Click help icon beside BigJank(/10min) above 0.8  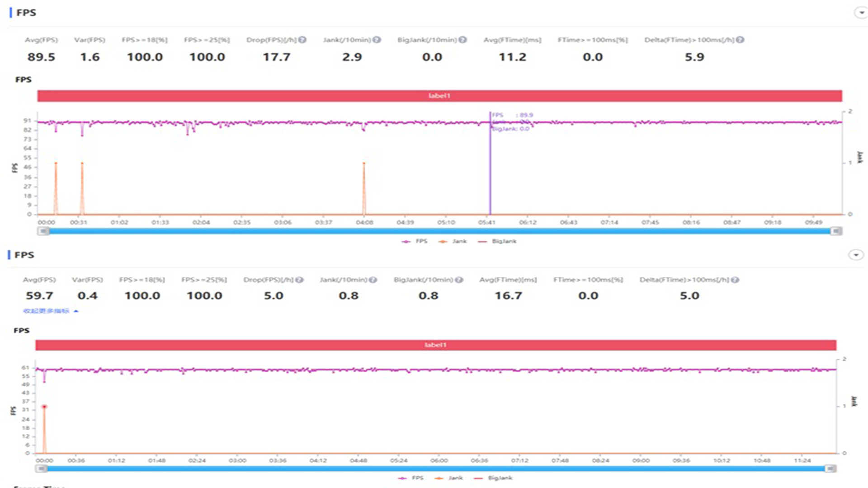pyautogui.click(x=459, y=280)
